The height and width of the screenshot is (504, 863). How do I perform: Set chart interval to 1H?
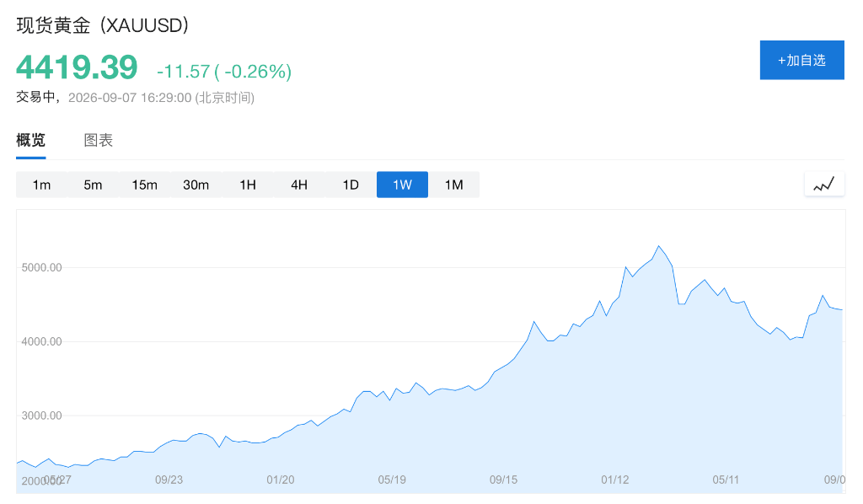click(x=248, y=185)
